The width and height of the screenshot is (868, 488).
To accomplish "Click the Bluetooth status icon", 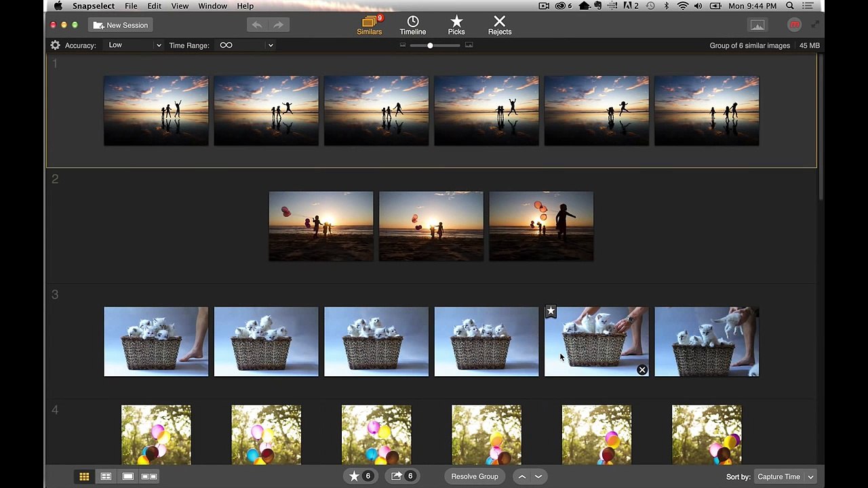I will click(x=667, y=6).
